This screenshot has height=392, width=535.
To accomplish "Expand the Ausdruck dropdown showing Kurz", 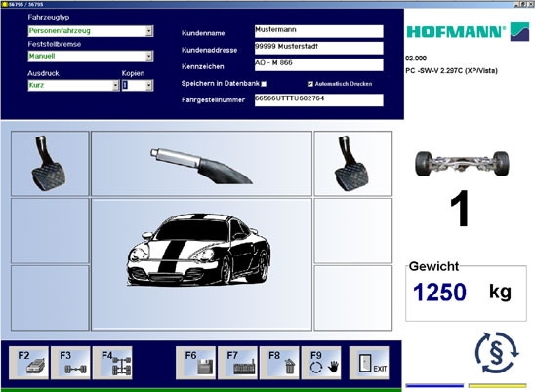I will click(x=116, y=85).
